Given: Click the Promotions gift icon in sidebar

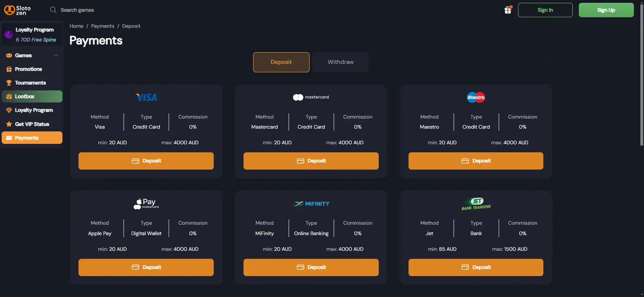Looking at the screenshot, I should 9,69.
